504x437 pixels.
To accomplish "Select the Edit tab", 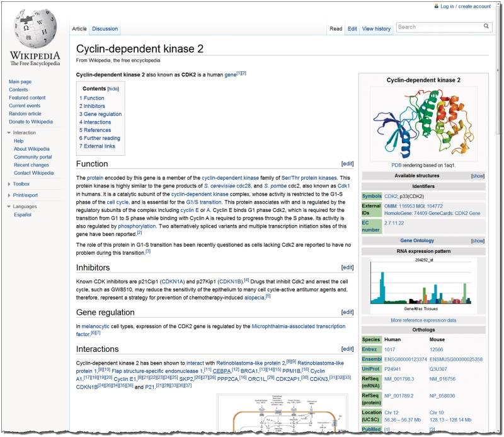I will click(x=352, y=28).
